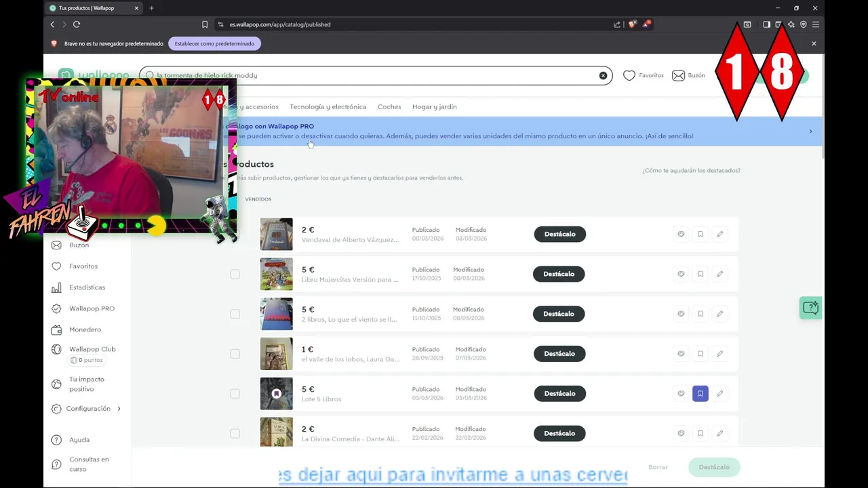Tick the Lote 5 Libros checkbox
Screen dimensions: 868x488
pos(235,393)
